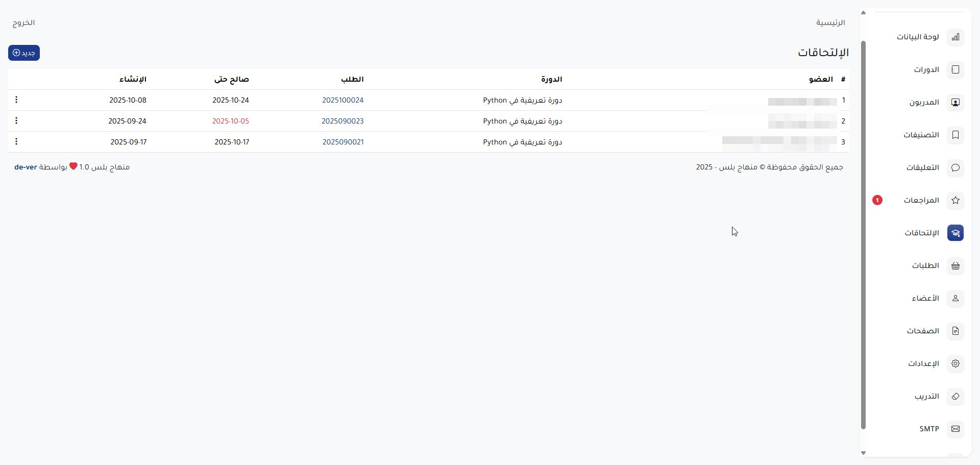The height and width of the screenshot is (465, 980).
Task: Go to members (الأعضاء) menu item
Action: click(x=925, y=299)
